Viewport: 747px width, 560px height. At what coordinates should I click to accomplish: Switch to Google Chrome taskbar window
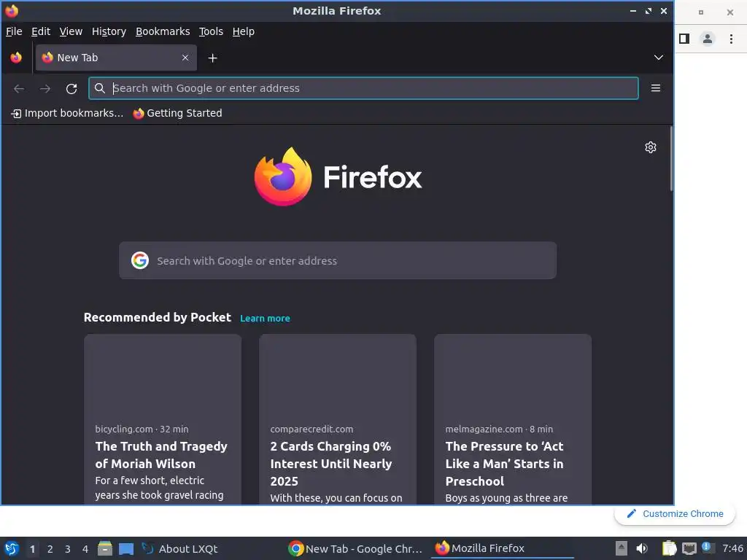355,549
